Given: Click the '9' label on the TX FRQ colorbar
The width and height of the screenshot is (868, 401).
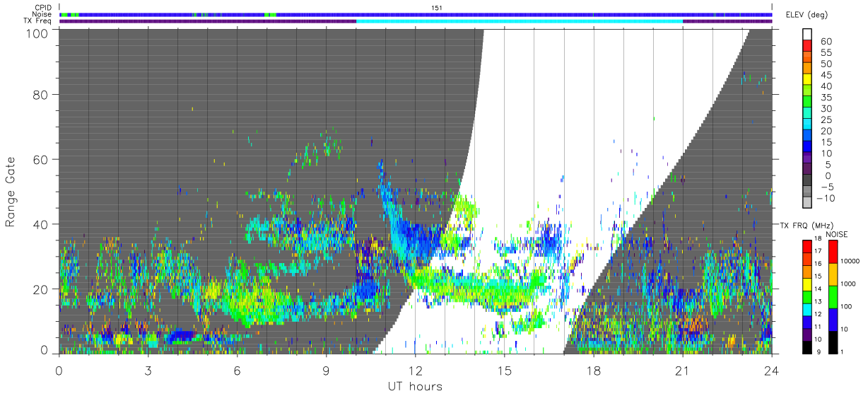Looking at the screenshot, I should coord(819,352).
